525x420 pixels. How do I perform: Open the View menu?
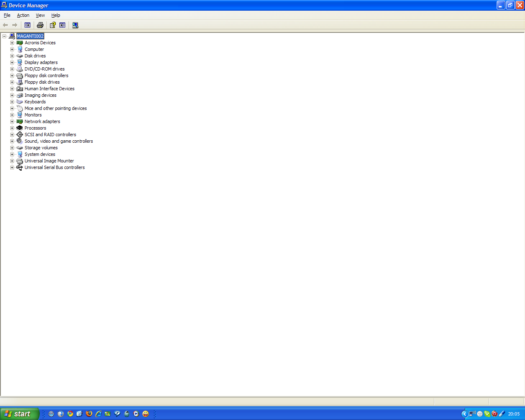pos(40,15)
